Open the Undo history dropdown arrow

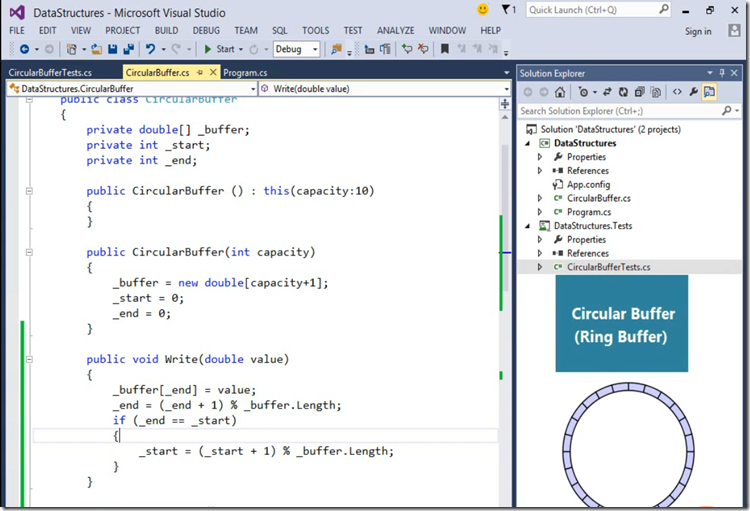point(163,49)
